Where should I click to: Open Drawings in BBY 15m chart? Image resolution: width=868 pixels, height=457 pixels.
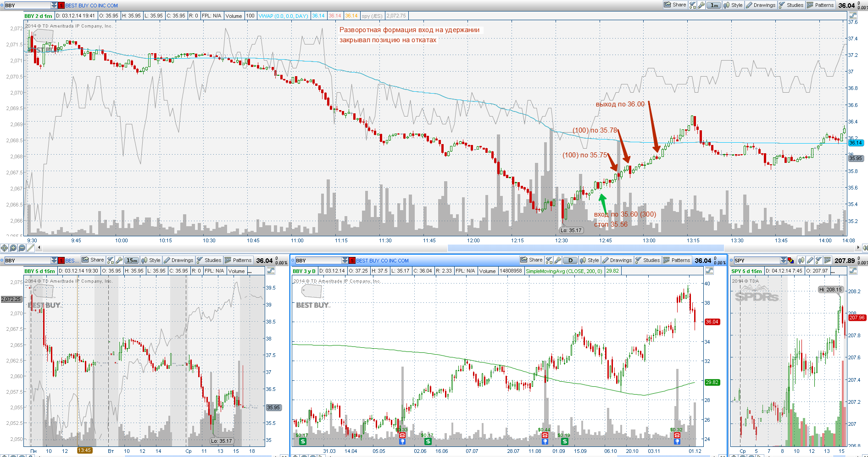[178, 260]
